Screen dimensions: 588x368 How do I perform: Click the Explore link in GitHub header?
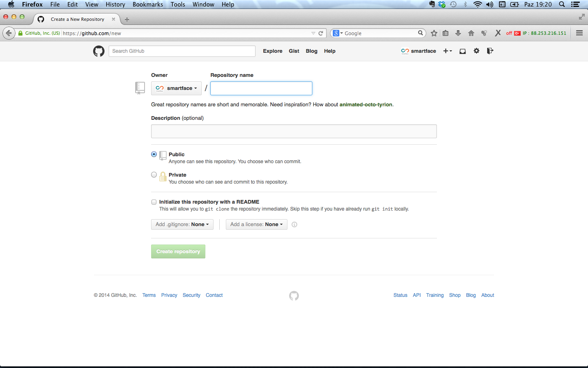[273, 51]
